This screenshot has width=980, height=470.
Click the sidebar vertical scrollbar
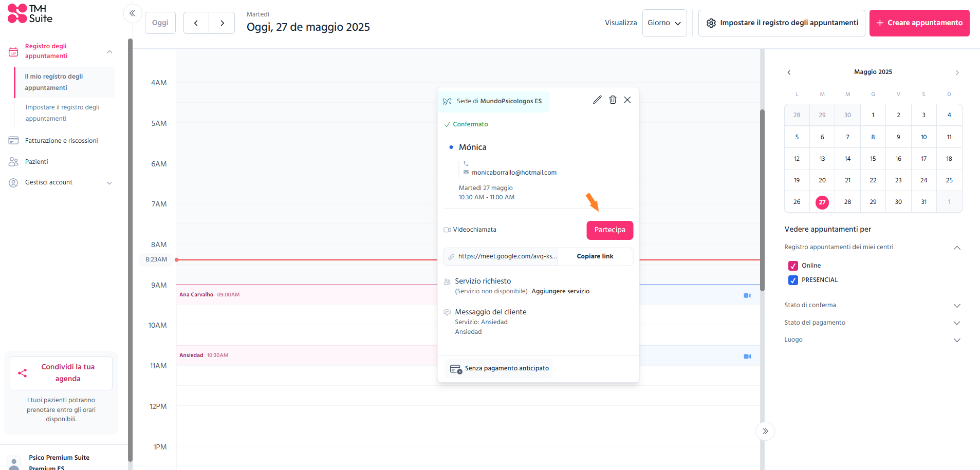click(130, 250)
